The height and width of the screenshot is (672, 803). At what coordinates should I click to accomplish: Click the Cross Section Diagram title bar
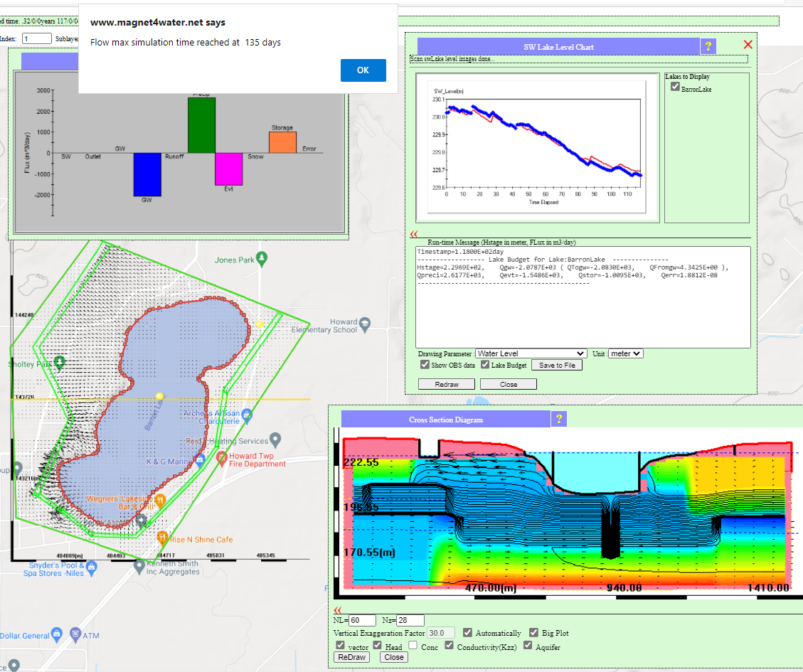[x=445, y=419]
